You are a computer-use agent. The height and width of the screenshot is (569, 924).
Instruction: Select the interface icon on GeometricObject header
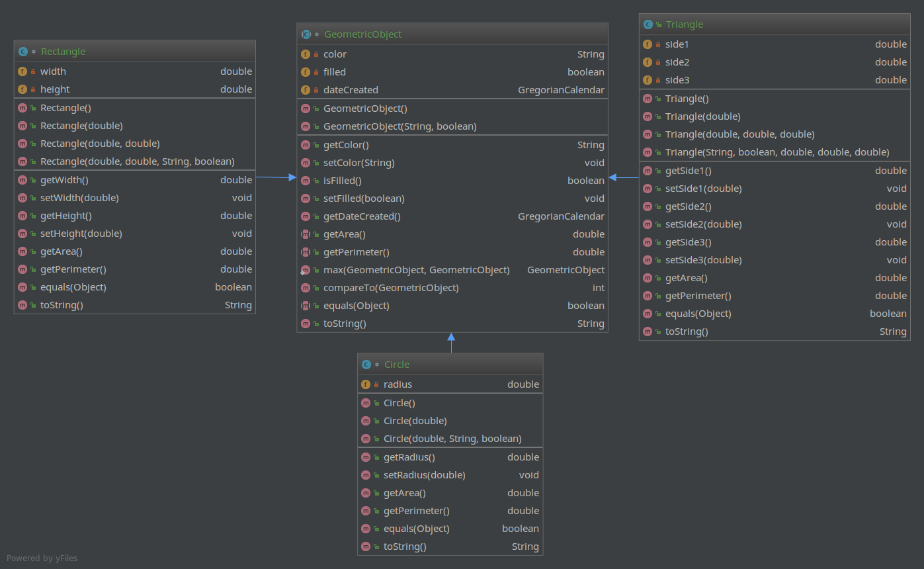pyautogui.click(x=307, y=33)
